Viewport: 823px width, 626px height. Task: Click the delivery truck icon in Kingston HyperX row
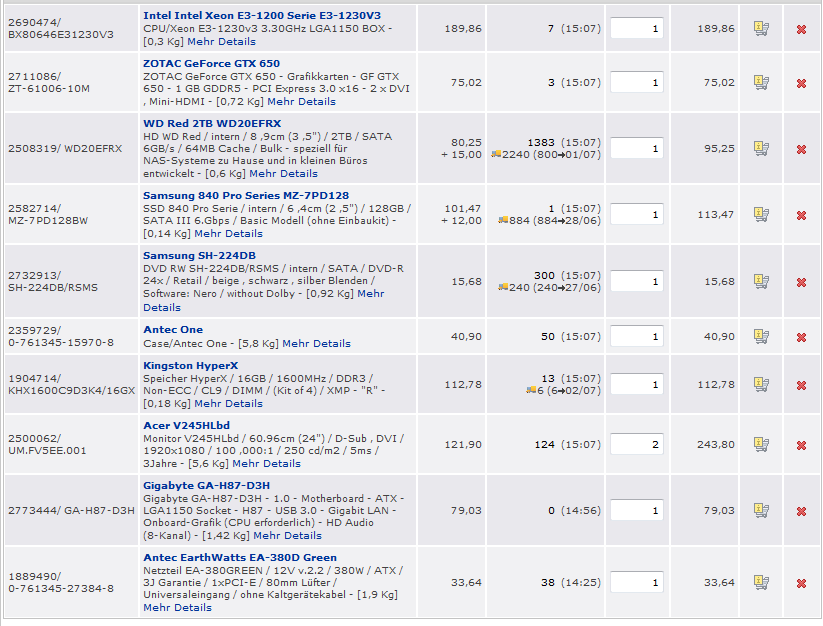531,390
